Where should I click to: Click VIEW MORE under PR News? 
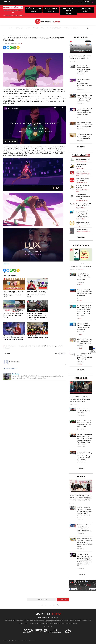pyautogui.click(x=81, y=574)
